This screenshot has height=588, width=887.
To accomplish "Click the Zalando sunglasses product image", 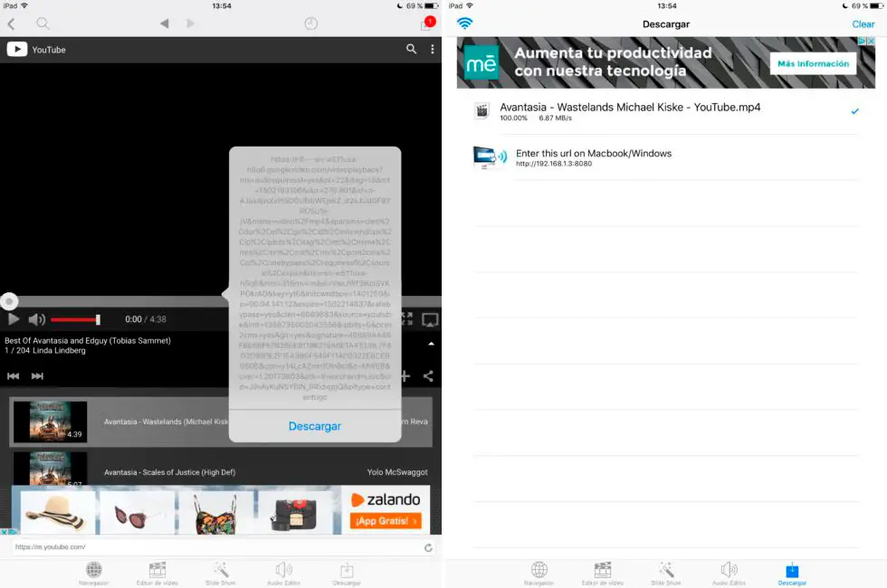I will pyautogui.click(x=137, y=513).
